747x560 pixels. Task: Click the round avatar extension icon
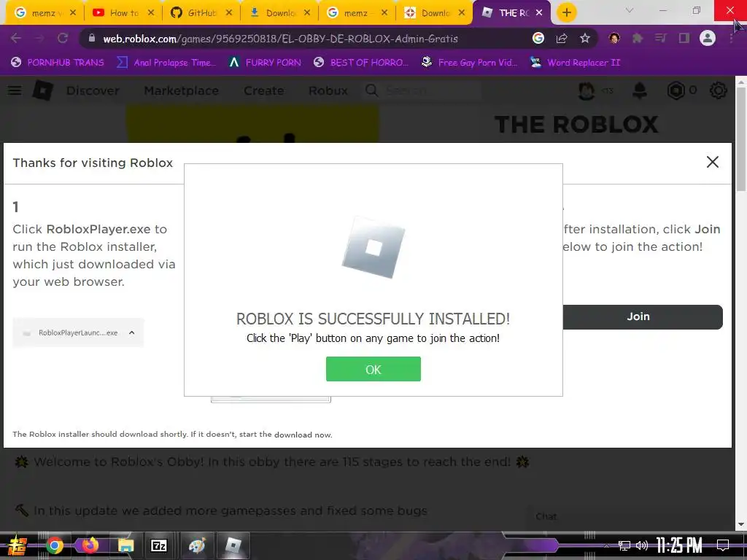pyautogui.click(x=614, y=38)
